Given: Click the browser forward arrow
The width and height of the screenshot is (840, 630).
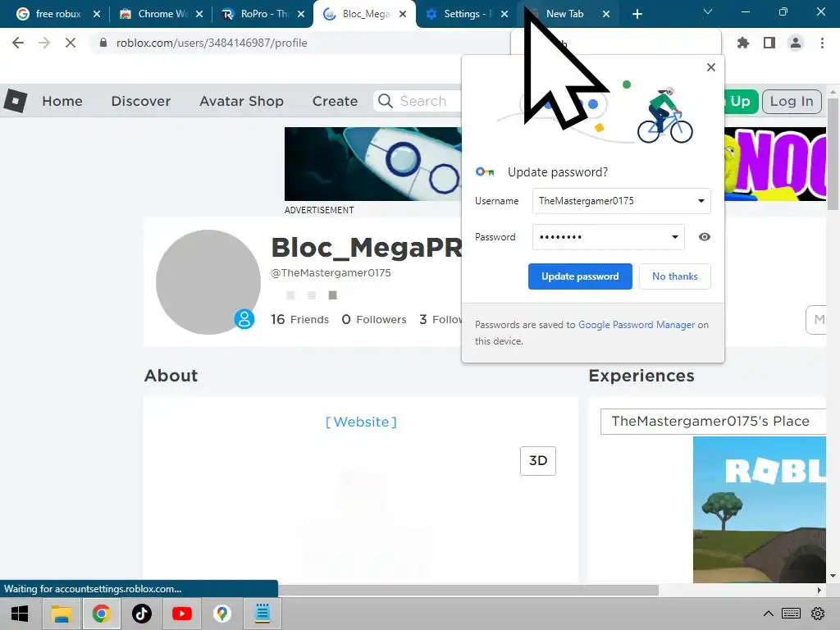Looking at the screenshot, I should (44, 43).
